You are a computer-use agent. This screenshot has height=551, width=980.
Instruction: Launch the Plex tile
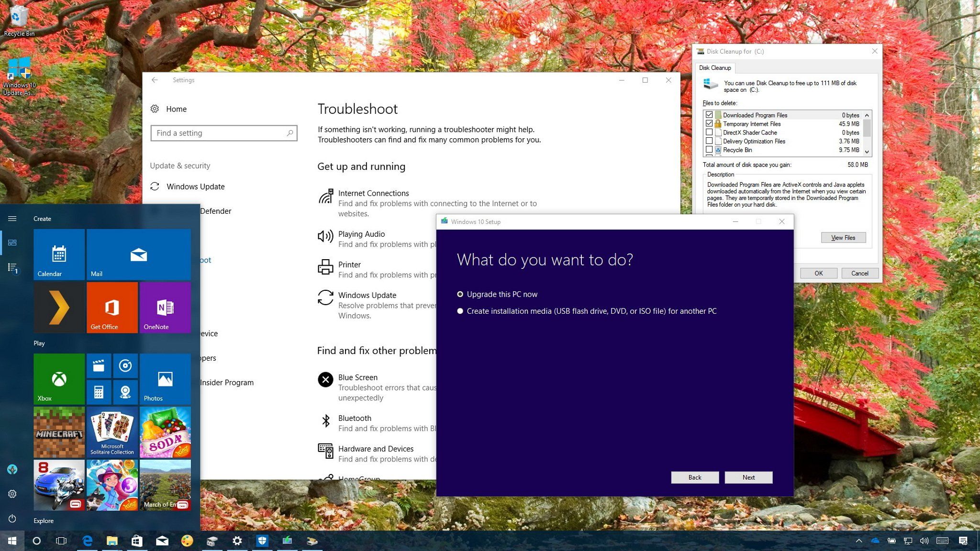pos(59,308)
